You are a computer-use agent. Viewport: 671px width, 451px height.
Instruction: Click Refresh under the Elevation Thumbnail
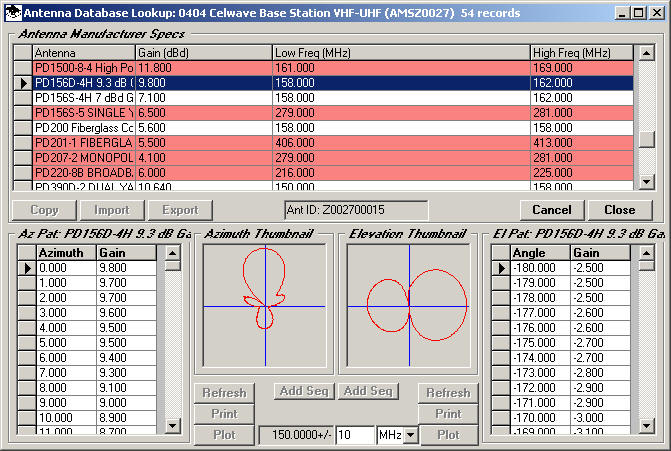(x=448, y=393)
